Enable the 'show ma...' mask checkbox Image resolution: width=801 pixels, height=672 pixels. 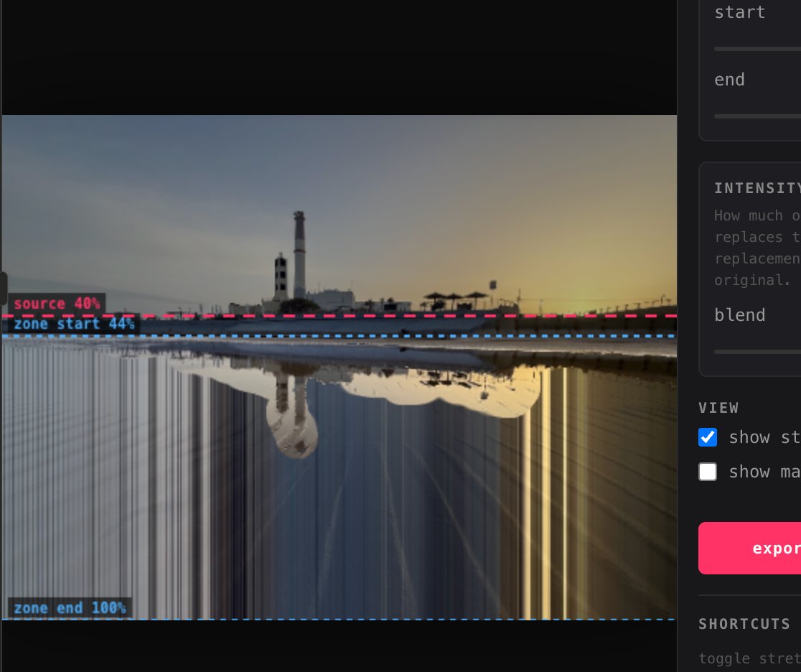[708, 472]
